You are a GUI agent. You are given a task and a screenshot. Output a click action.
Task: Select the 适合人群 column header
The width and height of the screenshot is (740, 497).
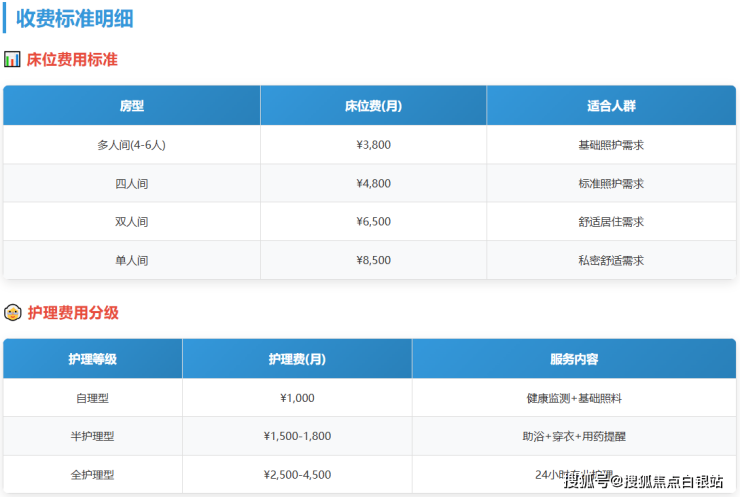click(x=611, y=106)
